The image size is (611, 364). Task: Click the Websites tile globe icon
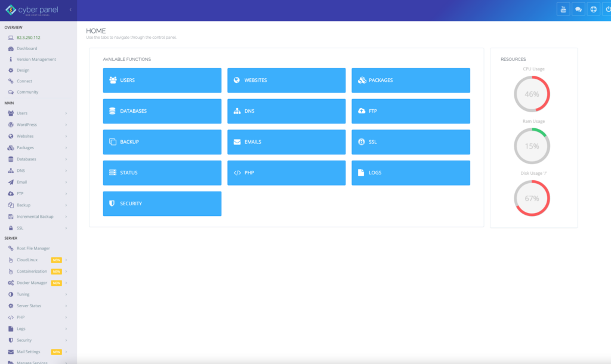click(x=236, y=80)
